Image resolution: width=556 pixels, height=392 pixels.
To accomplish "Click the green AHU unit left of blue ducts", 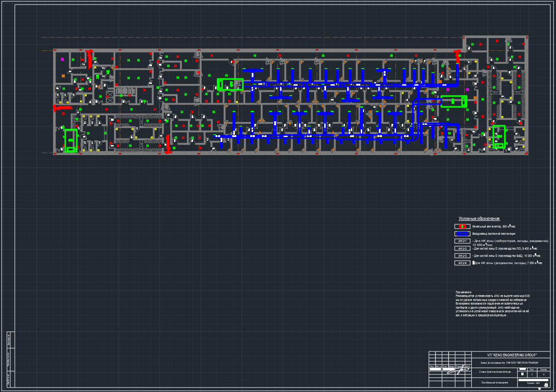I will click(x=230, y=84).
